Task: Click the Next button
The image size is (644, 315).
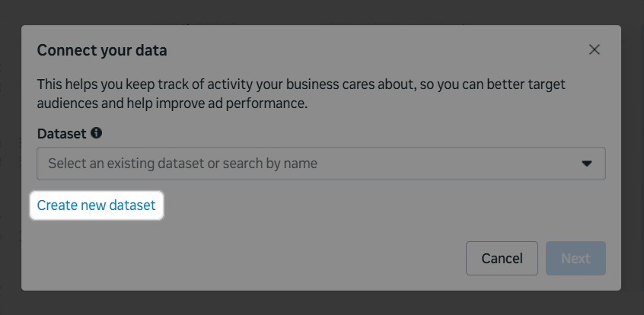Action: [575, 259]
